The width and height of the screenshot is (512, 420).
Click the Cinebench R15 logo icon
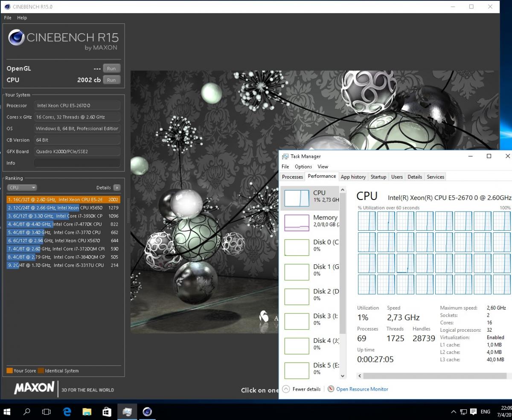(16, 38)
